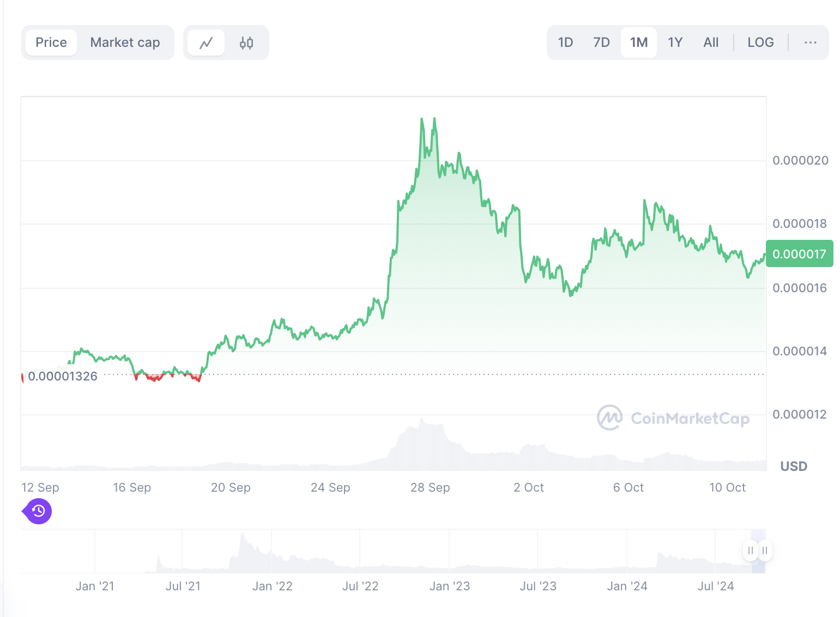
Task: Click the 0.000018 price axis label
Action: pyautogui.click(x=800, y=223)
